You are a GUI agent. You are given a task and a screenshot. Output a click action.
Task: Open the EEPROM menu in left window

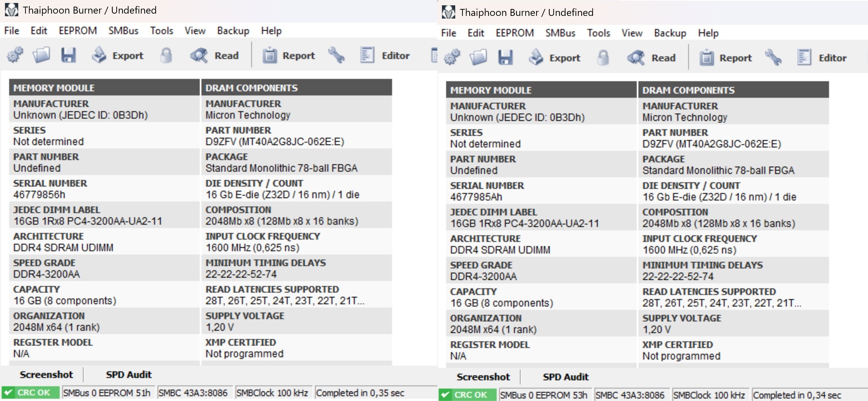pyautogui.click(x=78, y=30)
